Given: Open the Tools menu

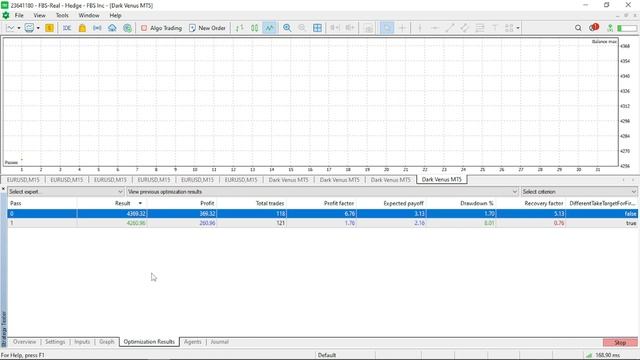Looking at the screenshot, I should 62,15.
